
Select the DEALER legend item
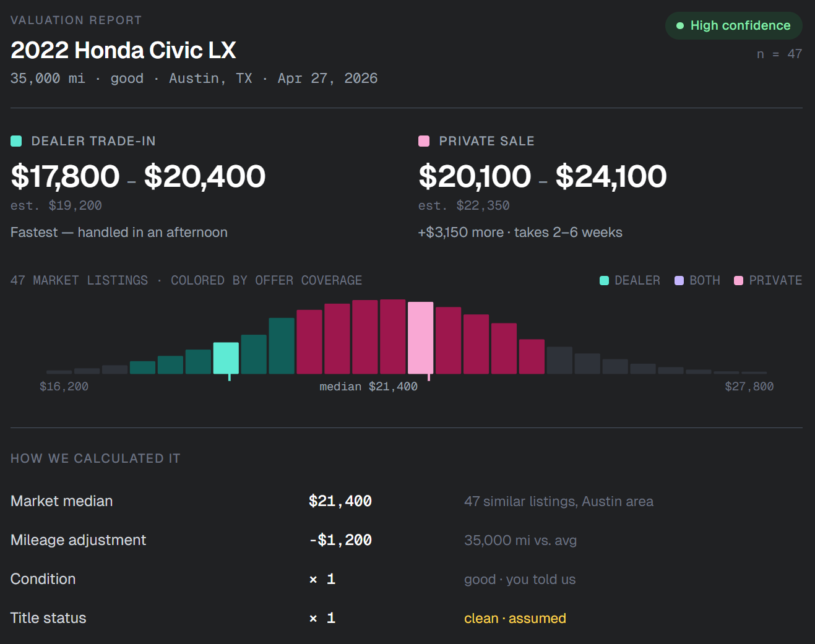[630, 280]
